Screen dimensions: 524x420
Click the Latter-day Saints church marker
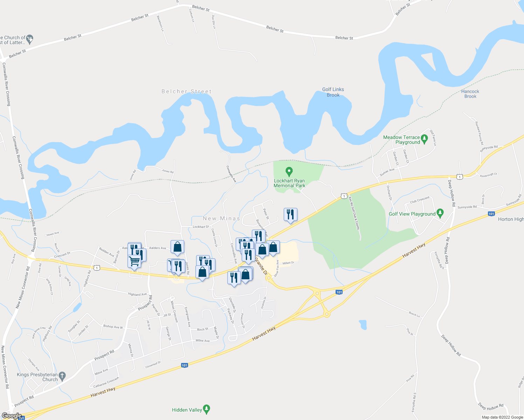[30, 39]
